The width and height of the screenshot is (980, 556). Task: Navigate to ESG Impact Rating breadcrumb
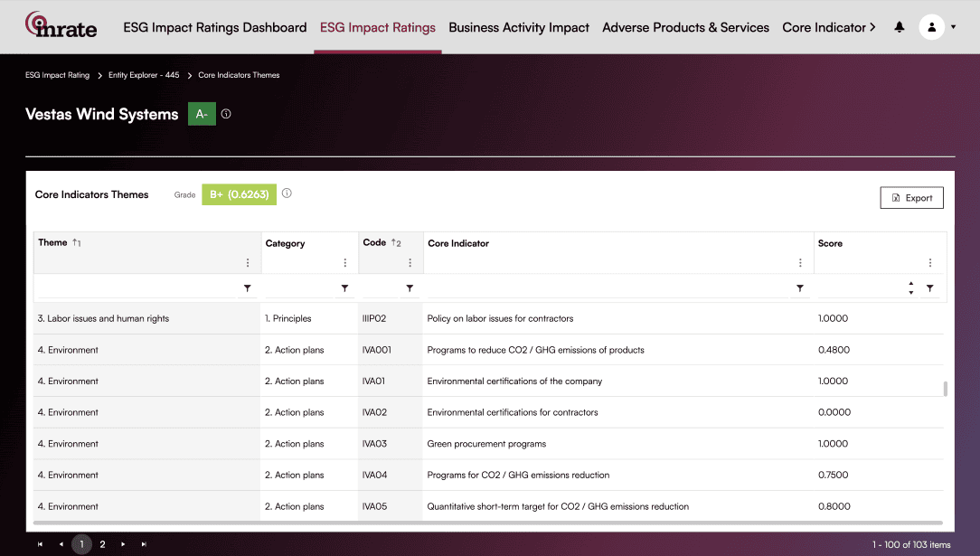[58, 75]
